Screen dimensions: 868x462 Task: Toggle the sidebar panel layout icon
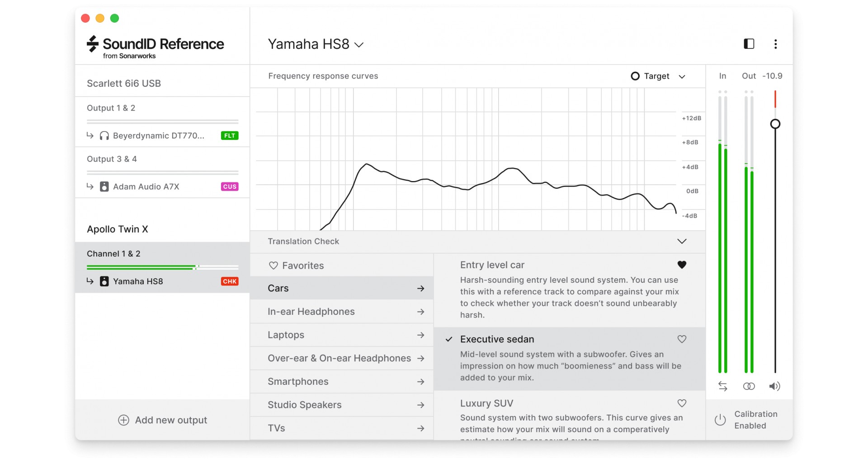pos(749,44)
